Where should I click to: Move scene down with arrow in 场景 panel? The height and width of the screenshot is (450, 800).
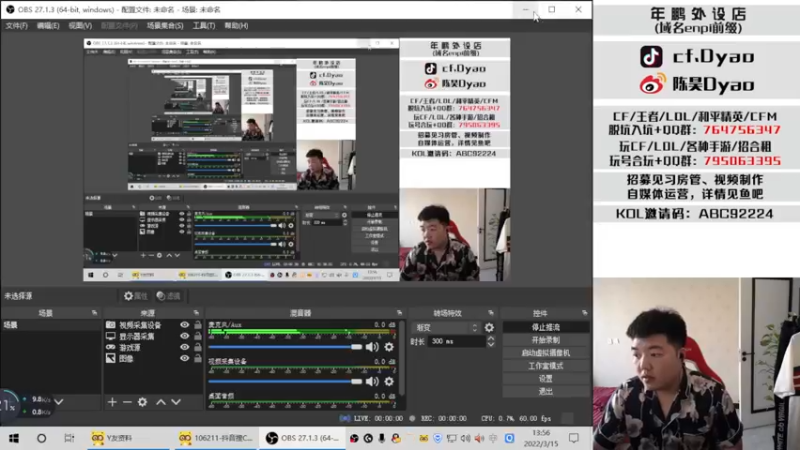[x=59, y=402]
